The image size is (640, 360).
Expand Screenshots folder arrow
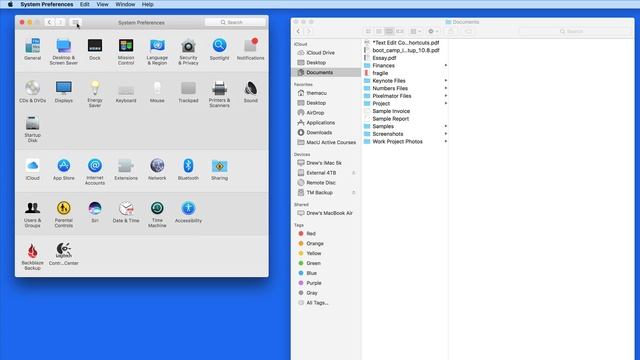click(x=446, y=134)
